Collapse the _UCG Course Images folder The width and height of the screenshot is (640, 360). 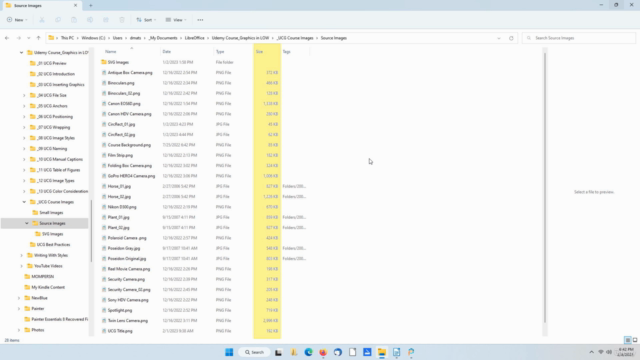click(x=24, y=202)
